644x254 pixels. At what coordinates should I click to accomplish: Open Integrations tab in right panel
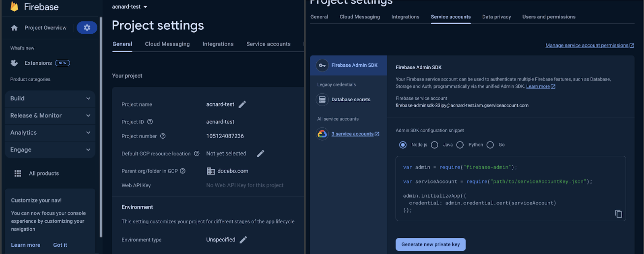click(405, 17)
